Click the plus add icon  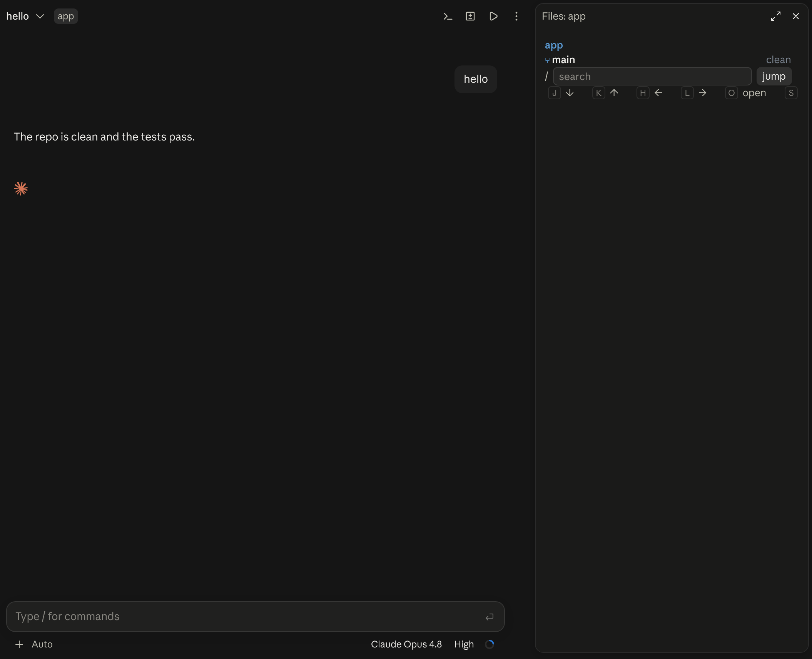coord(19,644)
